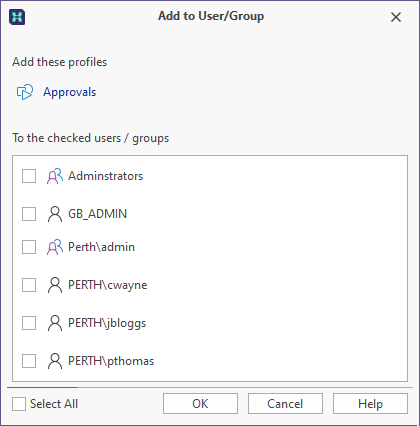Enable the Perth\admin checkbox

tap(29, 247)
